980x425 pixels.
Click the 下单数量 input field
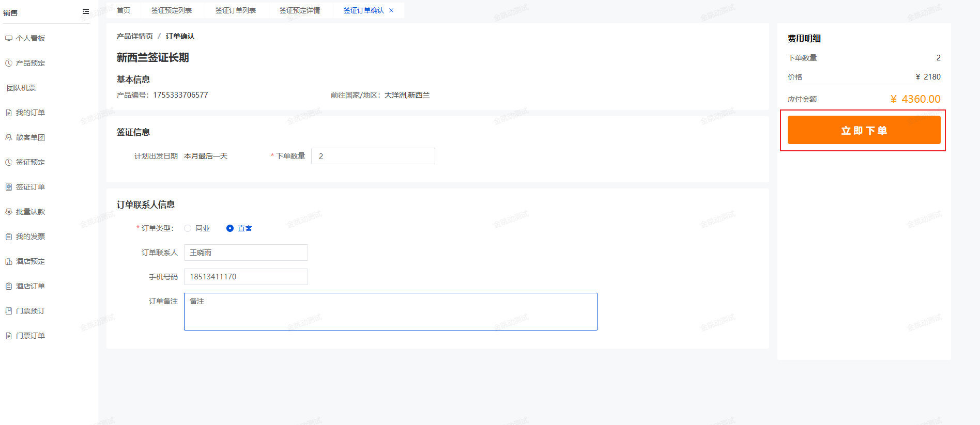[373, 156]
